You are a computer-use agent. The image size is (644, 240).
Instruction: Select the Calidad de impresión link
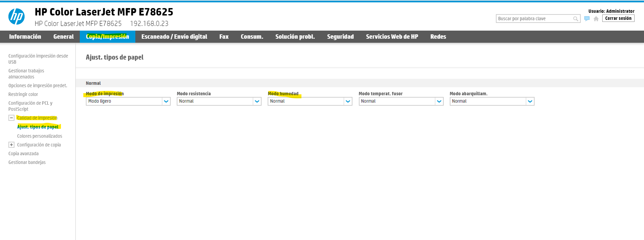(37, 118)
